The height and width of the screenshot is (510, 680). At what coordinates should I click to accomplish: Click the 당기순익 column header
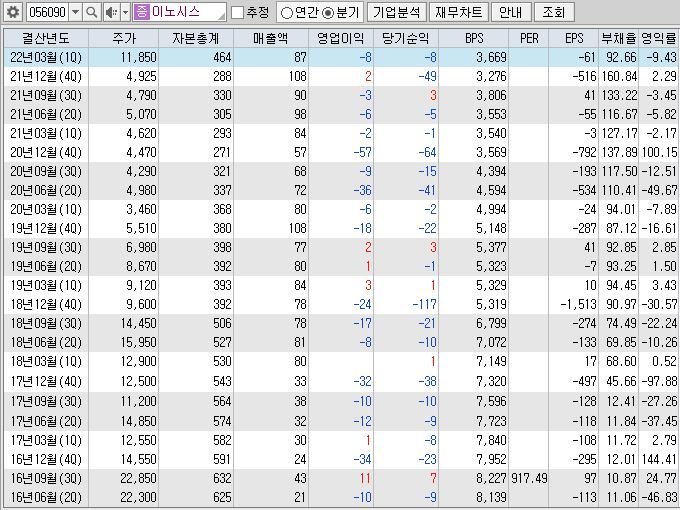tap(406, 38)
